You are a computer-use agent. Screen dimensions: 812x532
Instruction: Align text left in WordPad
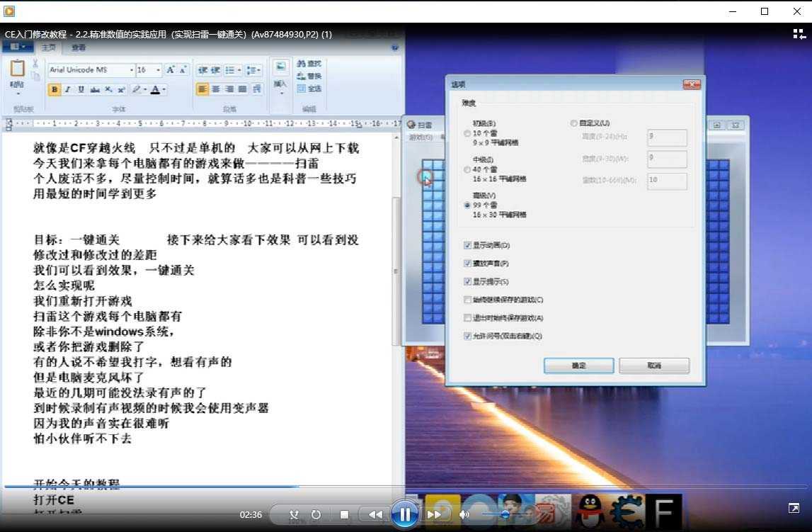(202, 89)
